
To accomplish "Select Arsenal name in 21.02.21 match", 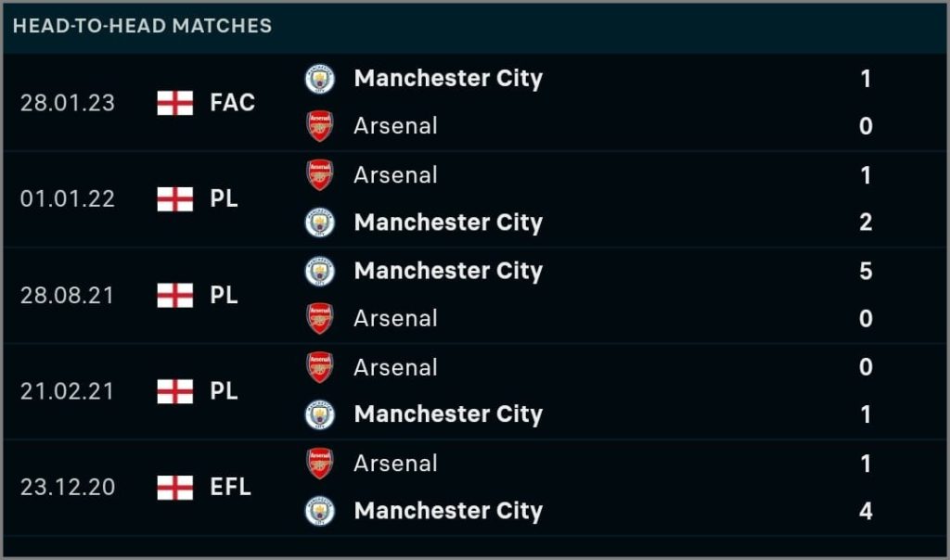I will click(395, 367).
